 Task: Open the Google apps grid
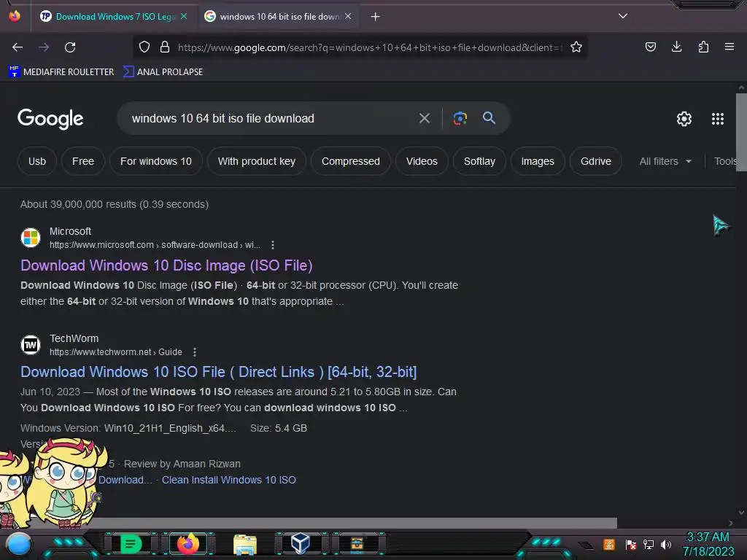coord(718,119)
